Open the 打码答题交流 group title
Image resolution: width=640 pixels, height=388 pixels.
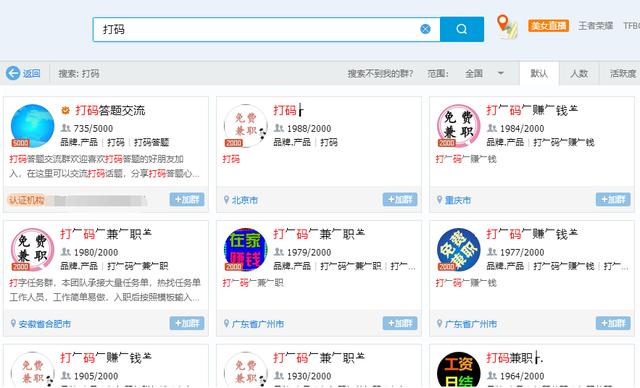pos(110,110)
